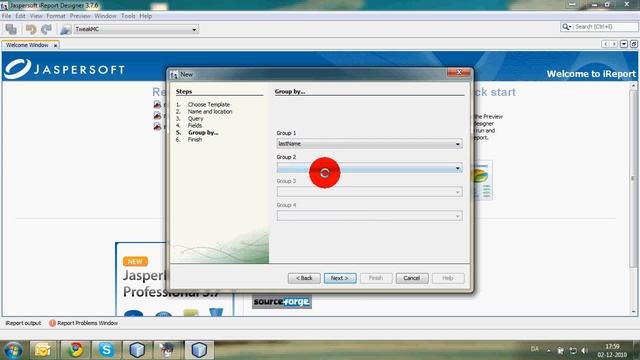This screenshot has width=640, height=360.
Task: Open the Tools menu
Action: (x=128, y=16)
